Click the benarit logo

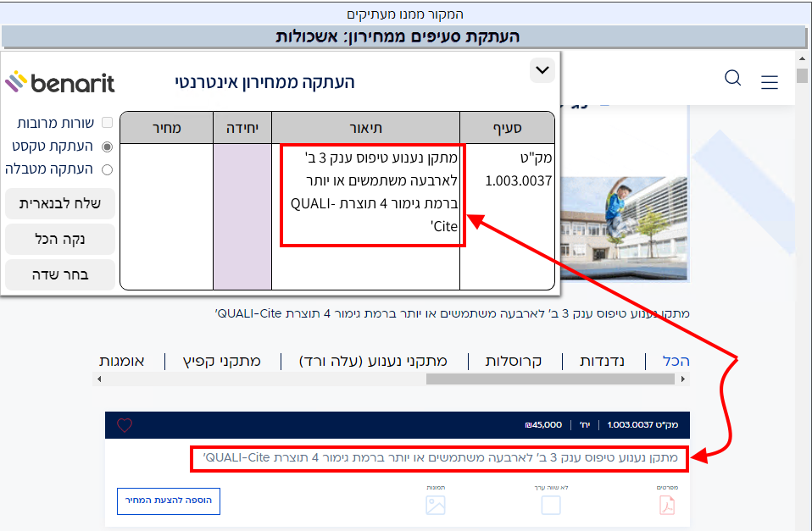pyautogui.click(x=60, y=82)
